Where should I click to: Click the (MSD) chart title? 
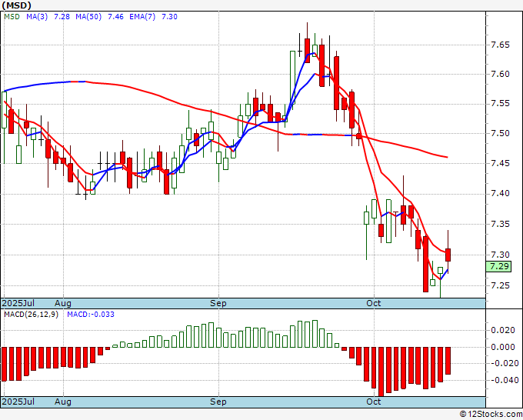coord(17,5)
